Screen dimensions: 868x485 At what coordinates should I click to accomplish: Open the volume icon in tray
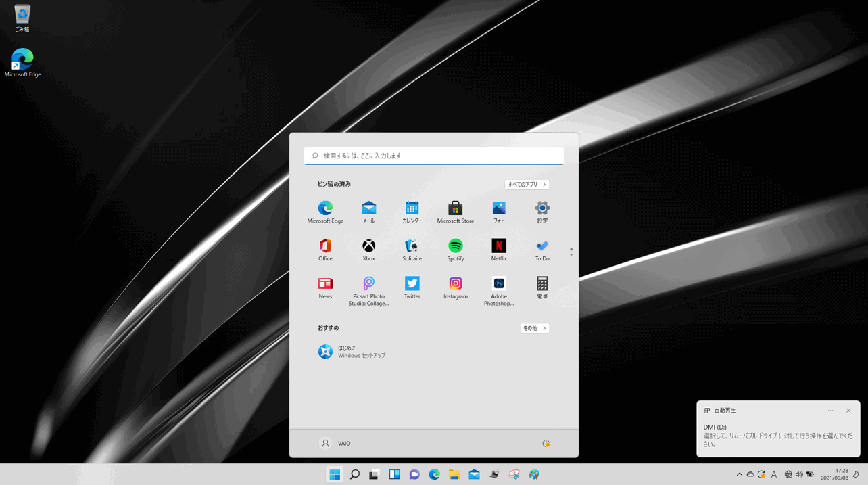click(x=799, y=474)
